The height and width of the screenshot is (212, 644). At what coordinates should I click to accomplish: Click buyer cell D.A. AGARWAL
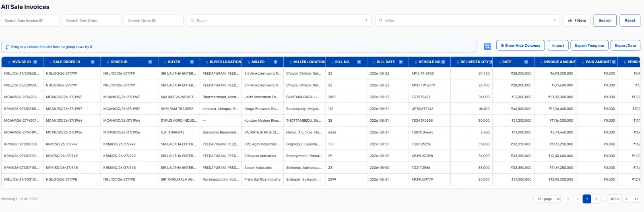pyautogui.click(x=179, y=132)
